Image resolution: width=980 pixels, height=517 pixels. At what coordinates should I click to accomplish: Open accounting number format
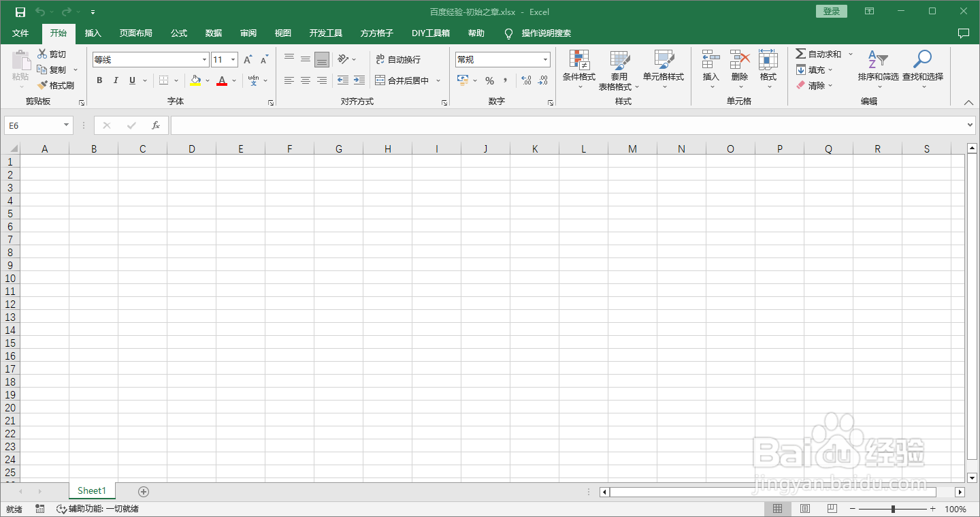point(463,80)
